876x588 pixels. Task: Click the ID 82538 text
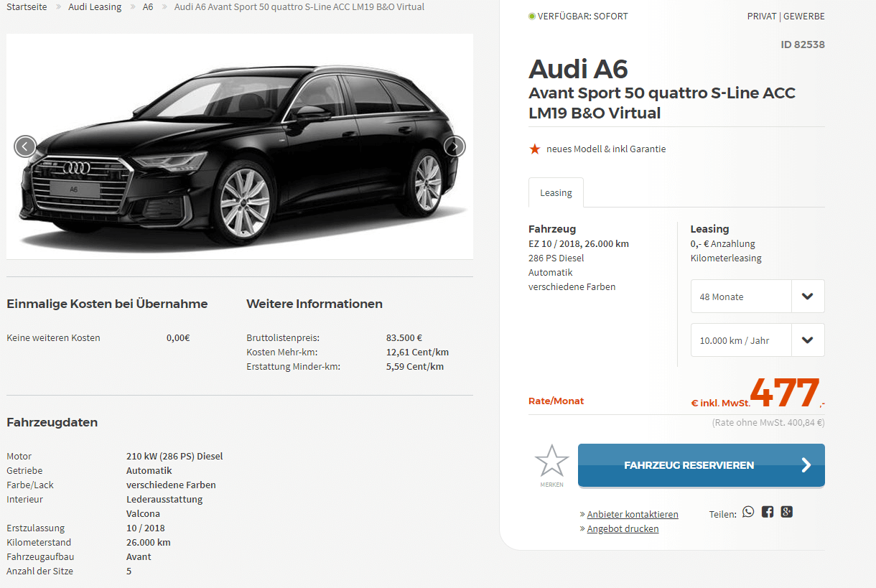coord(803,45)
